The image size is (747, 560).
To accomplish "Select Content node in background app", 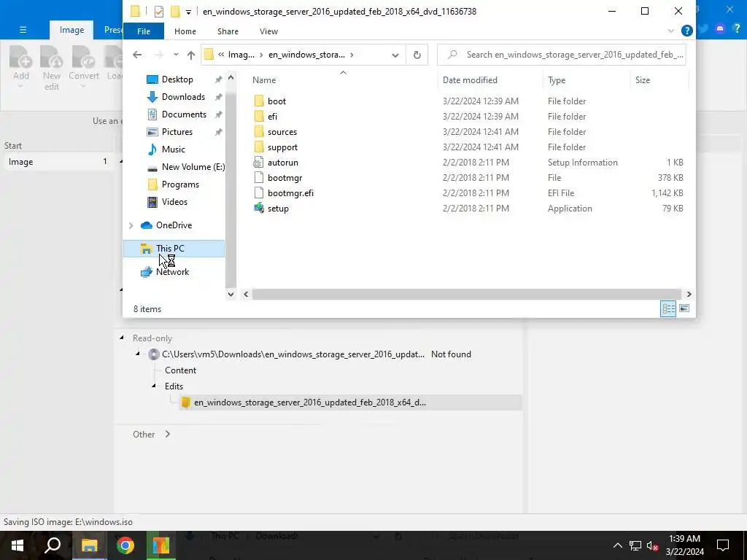I will pyautogui.click(x=181, y=370).
